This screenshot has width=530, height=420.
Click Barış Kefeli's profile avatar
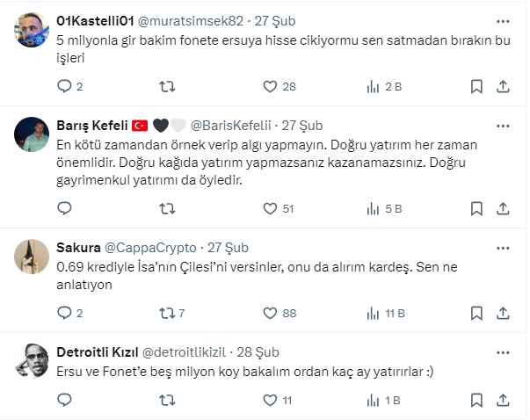[x=33, y=134]
